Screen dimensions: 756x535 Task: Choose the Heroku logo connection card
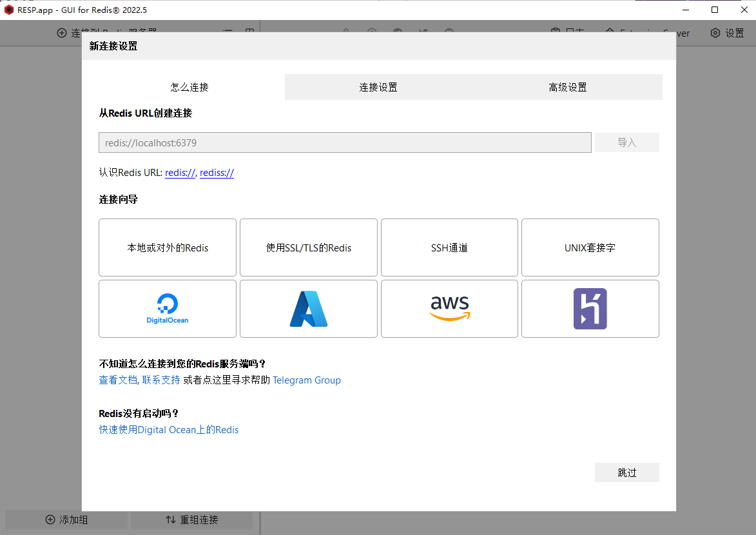pyautogui.click(x=590, y=309)
